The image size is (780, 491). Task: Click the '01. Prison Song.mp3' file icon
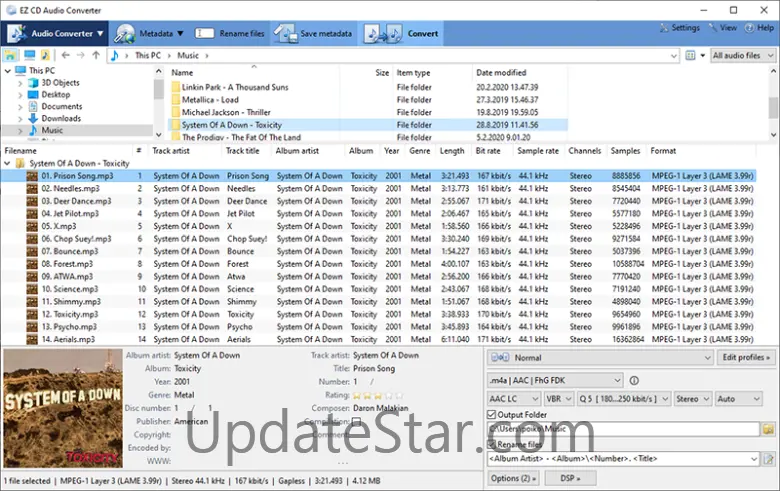(32, 176)
